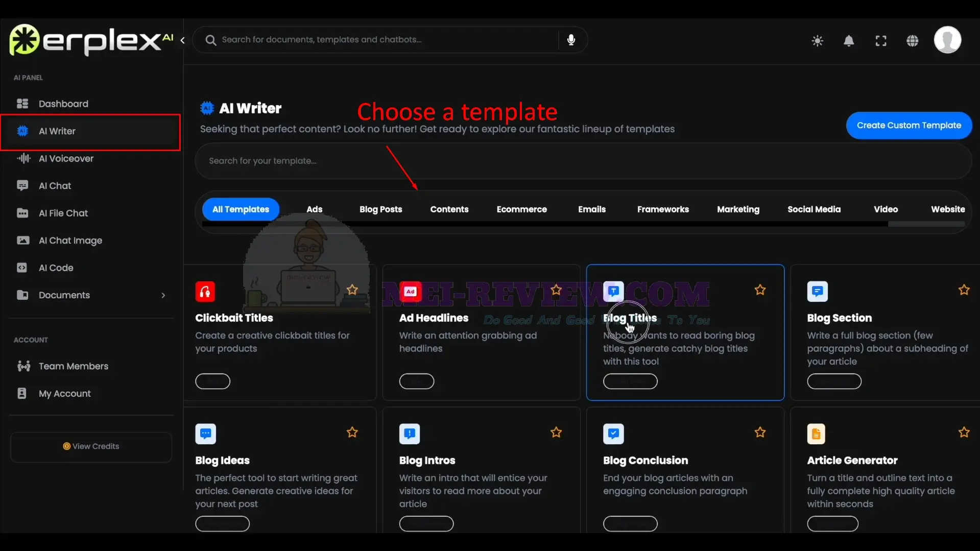Favorite the Blog Intros template star

click(x=556, y=433)
